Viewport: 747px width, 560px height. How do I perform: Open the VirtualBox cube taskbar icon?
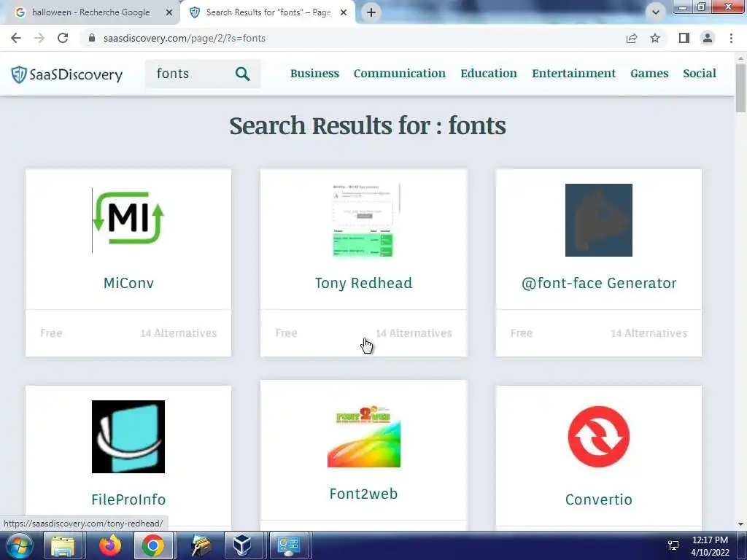tap(242, 545)
